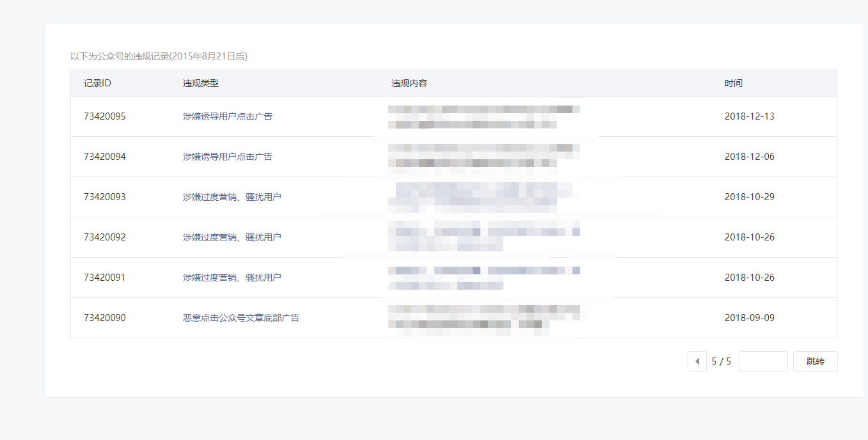Screen dimensions: 868x440
Task: Click date 2018-10-26 in row 73420092
Action: point(750,237)
